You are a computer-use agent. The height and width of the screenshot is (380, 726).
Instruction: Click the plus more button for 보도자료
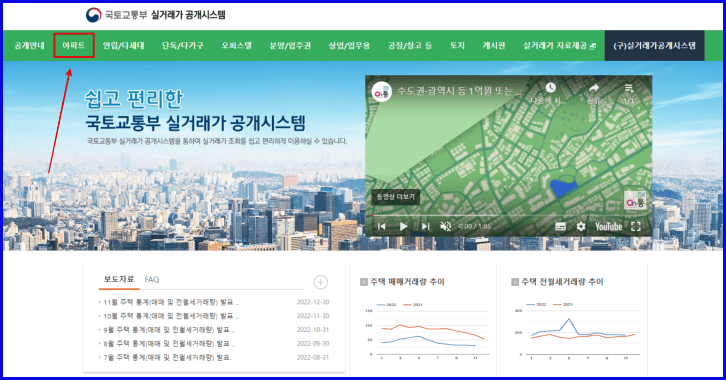[x=320, y=282]
